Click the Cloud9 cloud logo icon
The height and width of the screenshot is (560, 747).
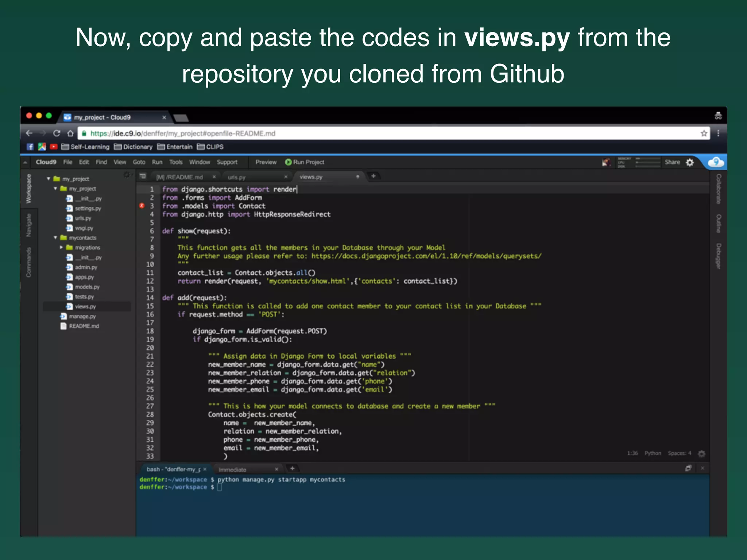(716, 162)
